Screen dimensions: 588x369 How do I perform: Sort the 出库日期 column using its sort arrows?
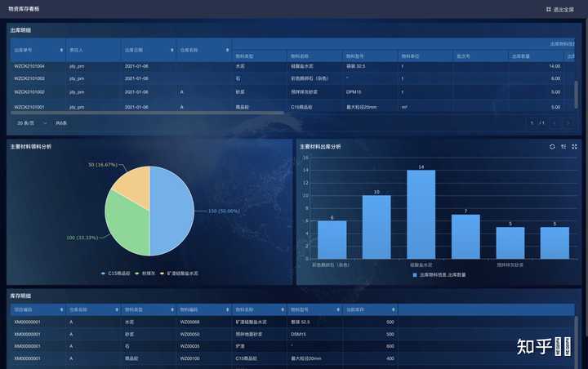[172, 50]
